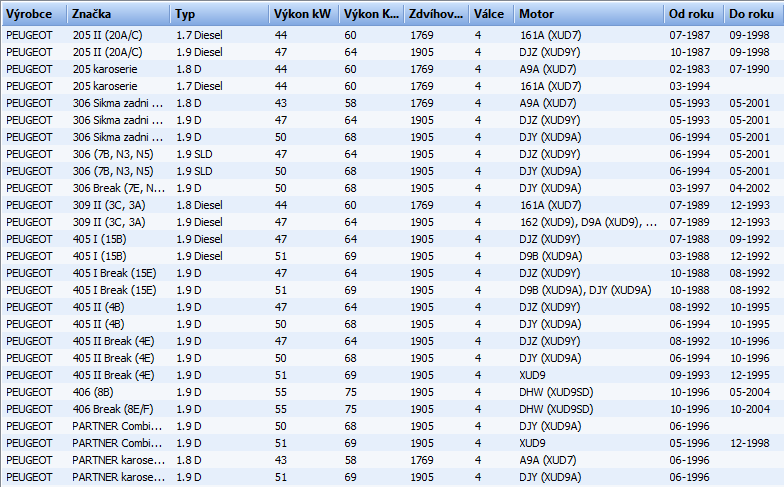This screenshot has height=487, width=784.
Task: Sort by the Značka column header
Action: coord(118,14)
